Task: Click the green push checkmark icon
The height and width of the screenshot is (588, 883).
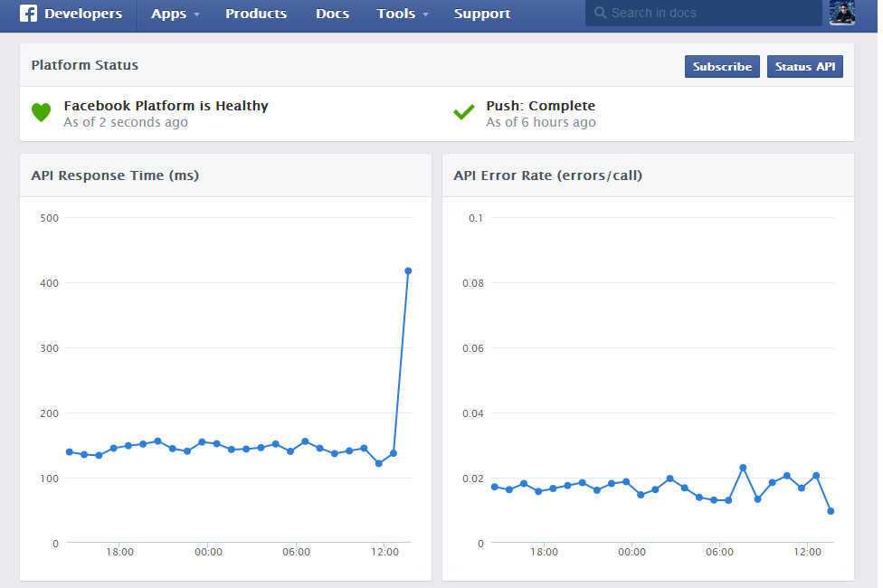Action: pyautogui.click(x=463, y=112)
